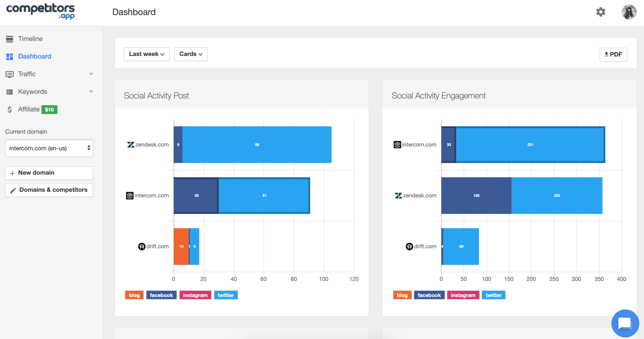The width and height of the screenshot is (644, 339).
Task: Click the New domain button
Action: click(49, 173)
